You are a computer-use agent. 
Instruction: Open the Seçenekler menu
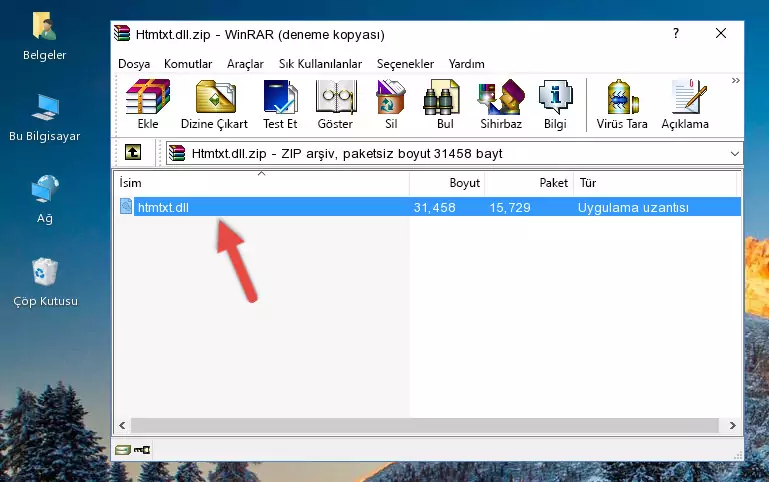tap(405, 64)
